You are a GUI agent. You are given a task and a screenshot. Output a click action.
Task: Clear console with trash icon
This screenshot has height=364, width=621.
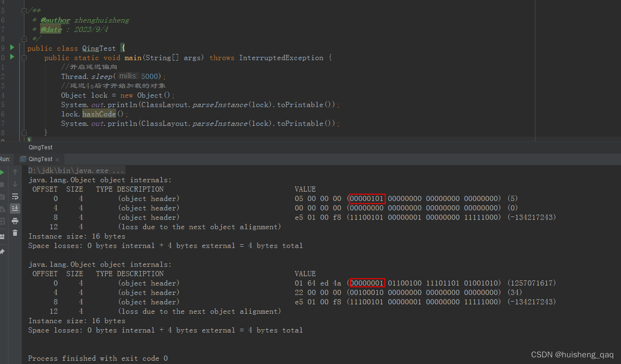(x=15, y=233)
